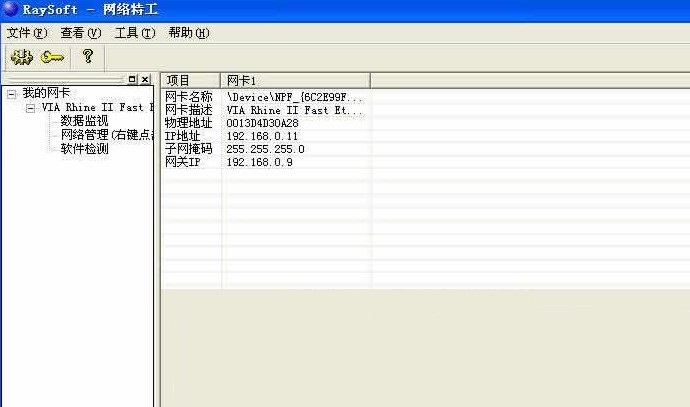690x407 pixels.
Task: Click IP value 192.168.0.11
Action: tap(262, 136)
